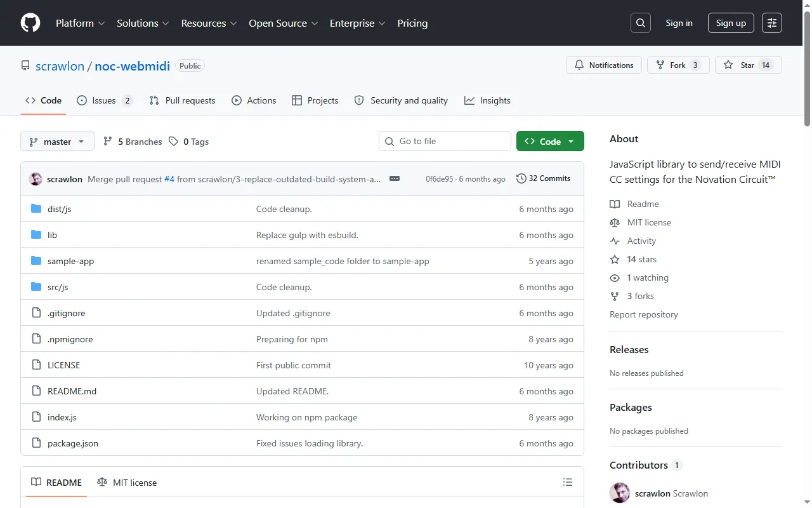Open the .npmignore file
The width and height of the screenshot is (812, 508).
click(x=70, y=339)
